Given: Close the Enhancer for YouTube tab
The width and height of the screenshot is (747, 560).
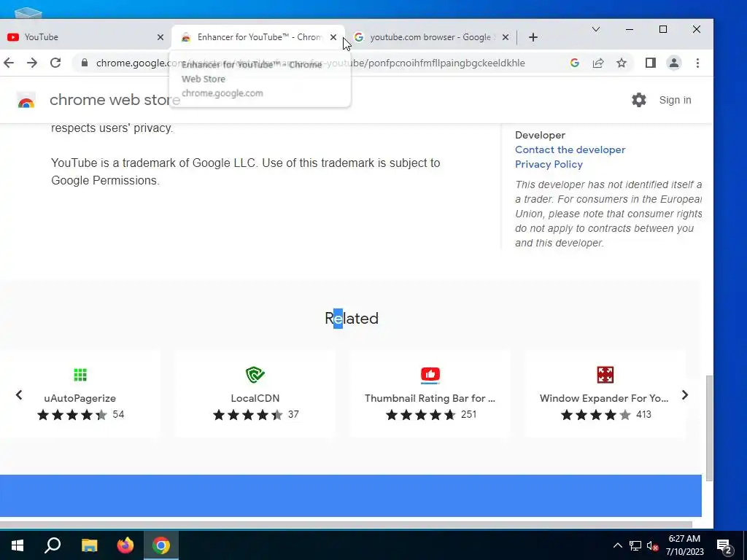Looking at the screenshot, I should click(x=333, y=37).
